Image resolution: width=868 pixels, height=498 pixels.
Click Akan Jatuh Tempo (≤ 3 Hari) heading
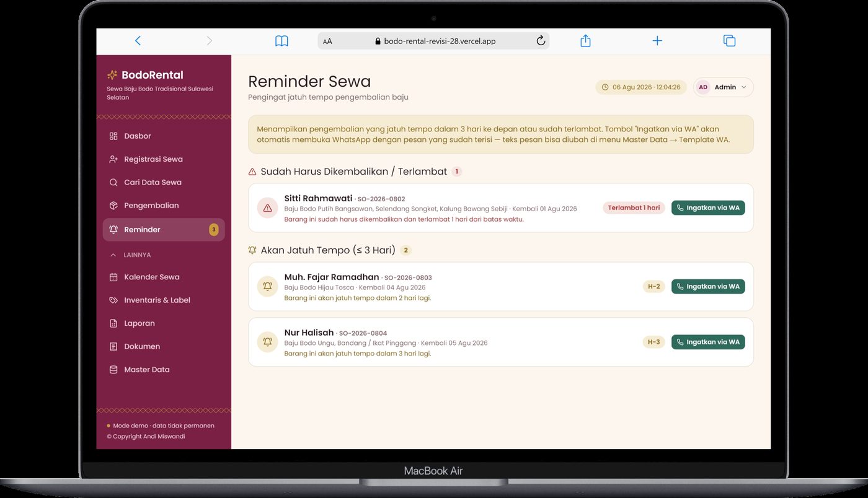pos(328,250)
